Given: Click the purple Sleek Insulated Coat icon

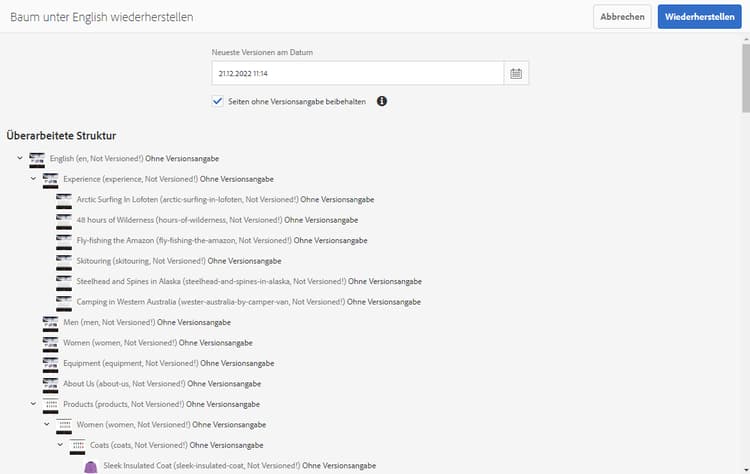Looking at the screenshot, I should (x=90, y=467).
